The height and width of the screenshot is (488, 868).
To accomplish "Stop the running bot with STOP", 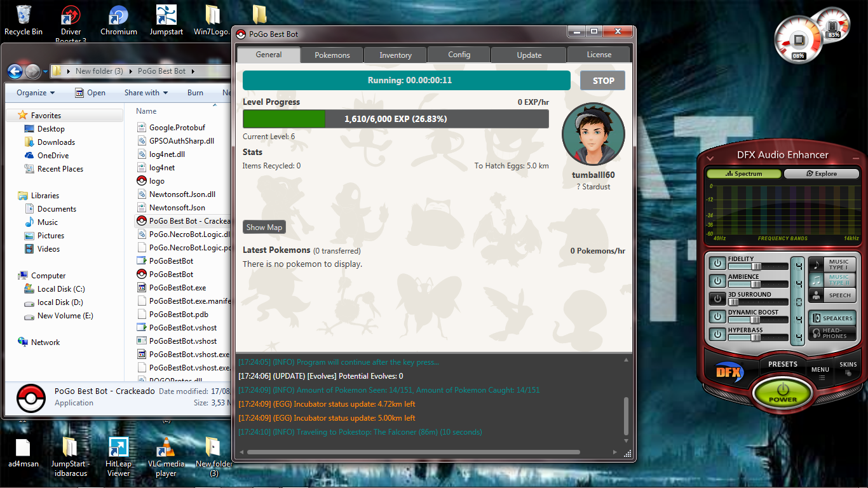I will [603, 81].
